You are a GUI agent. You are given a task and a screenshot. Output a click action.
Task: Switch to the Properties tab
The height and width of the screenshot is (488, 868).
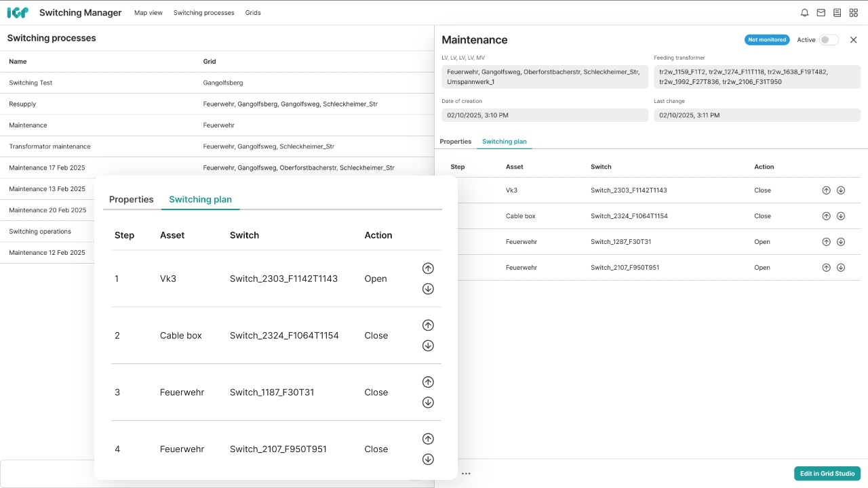[131, 199]
